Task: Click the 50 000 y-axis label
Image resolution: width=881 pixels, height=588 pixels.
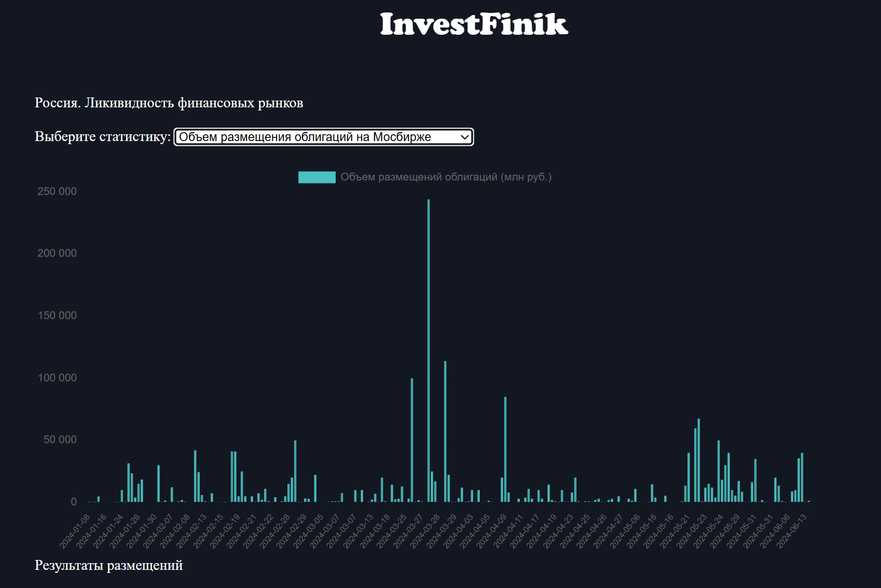Action: [x=60, y=440]
